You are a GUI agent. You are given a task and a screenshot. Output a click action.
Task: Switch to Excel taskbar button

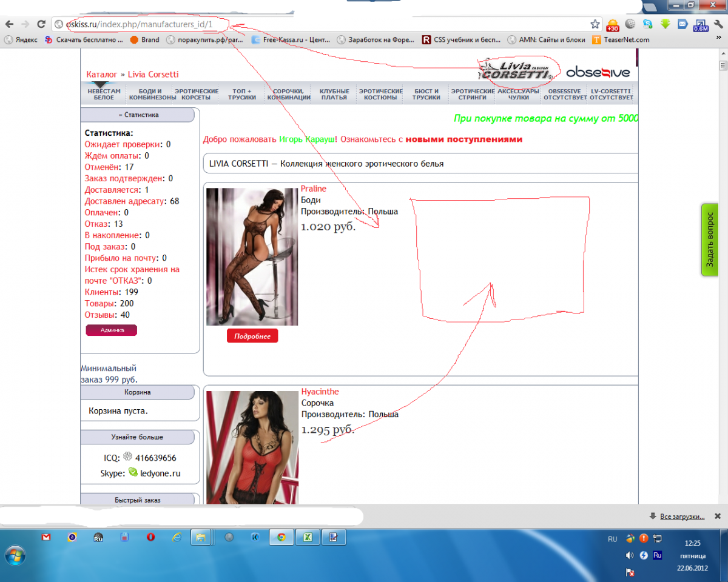coord(308,537)
